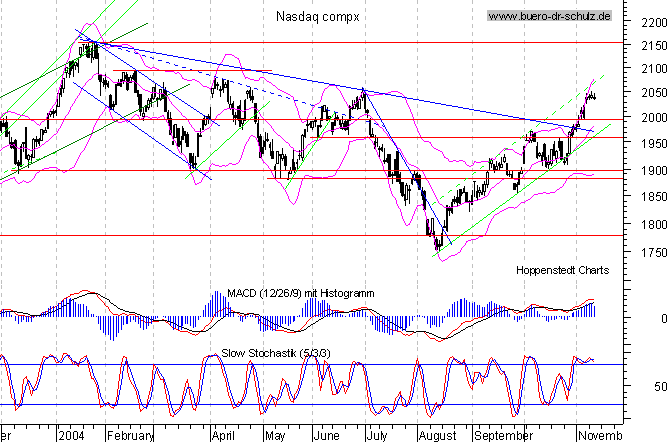Click the 'August' time axis label
This screenshot has width=671, height=442.
click(x=438, y=436)
